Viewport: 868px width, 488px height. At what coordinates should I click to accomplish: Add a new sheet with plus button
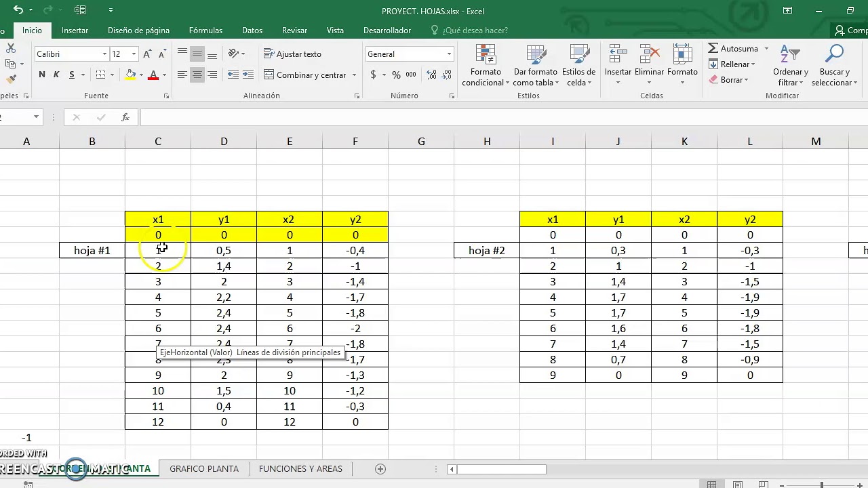pos(380,469)
